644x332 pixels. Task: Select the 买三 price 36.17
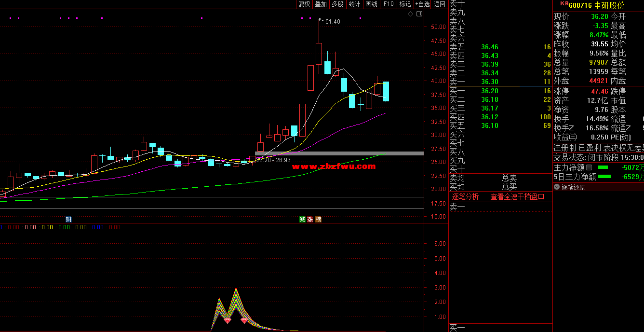(x=490, y=108)
